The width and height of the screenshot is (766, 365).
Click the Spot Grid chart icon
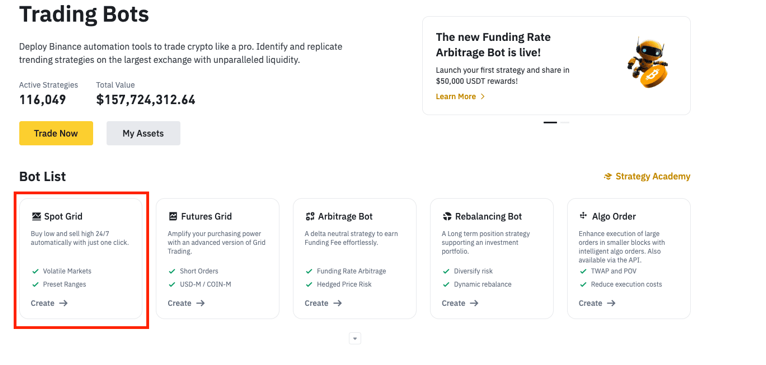pyautogui.click(x=36, y=216)
